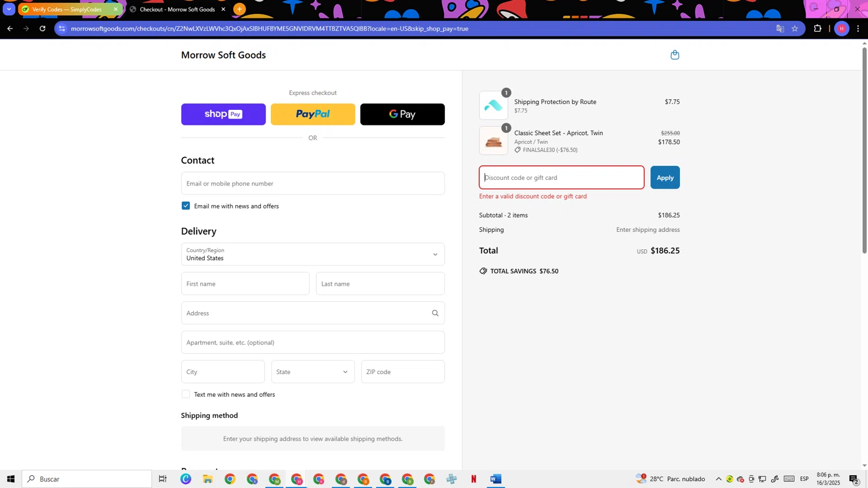
Task: Pay with Google Pay
Action: click(403, 114)
